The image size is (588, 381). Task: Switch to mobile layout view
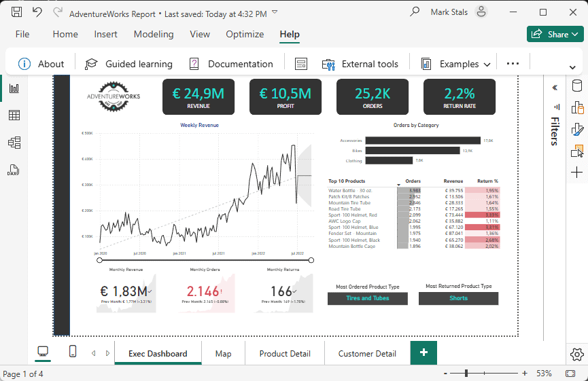click(x=73, y=352)
